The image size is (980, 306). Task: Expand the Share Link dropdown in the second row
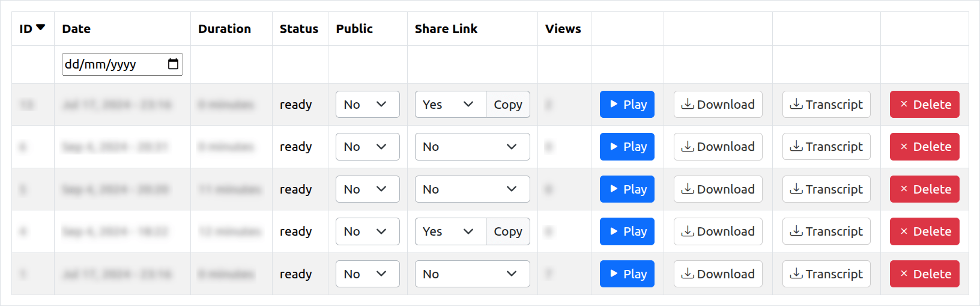(x=473, y=147)
